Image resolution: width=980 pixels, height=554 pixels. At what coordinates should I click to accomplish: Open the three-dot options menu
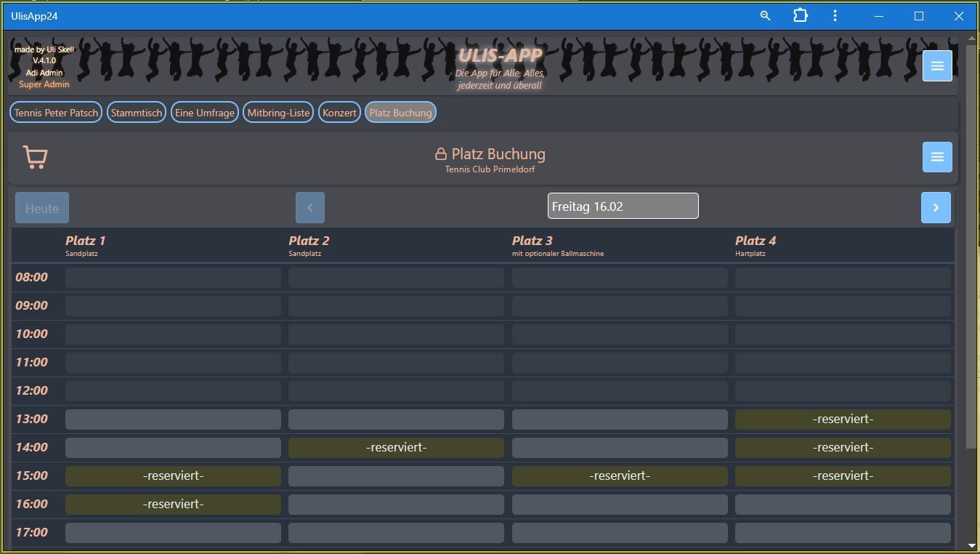pos(835,15)
